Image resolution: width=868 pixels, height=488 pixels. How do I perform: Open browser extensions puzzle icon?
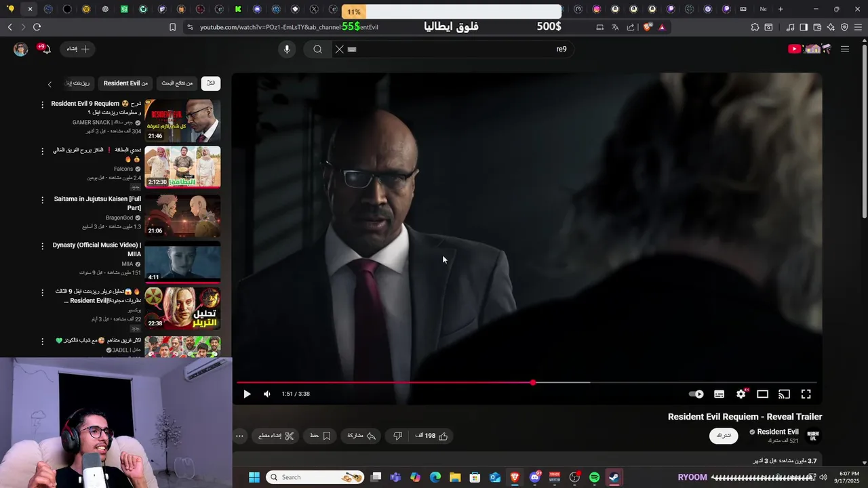point(755,27)
